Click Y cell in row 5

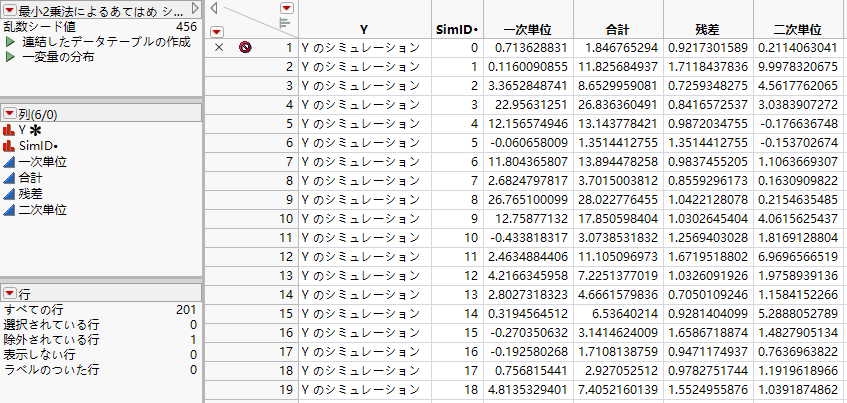point(365,124)
